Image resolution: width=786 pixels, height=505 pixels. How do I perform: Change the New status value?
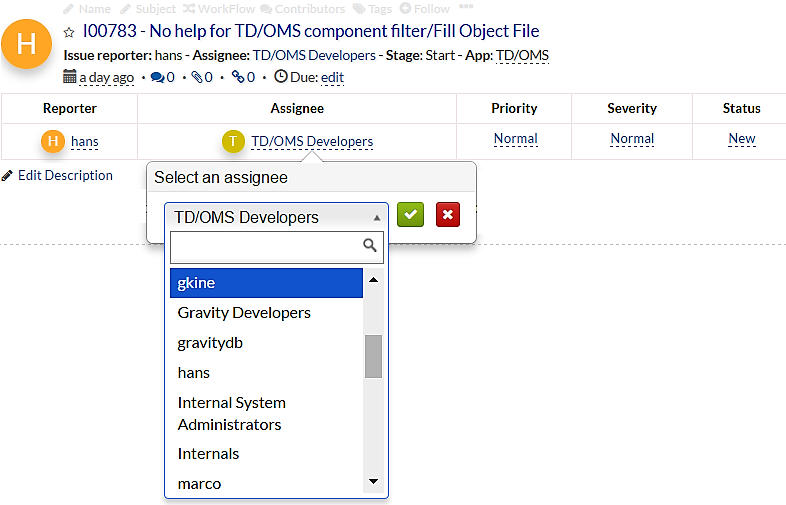(x=741, y=139)
